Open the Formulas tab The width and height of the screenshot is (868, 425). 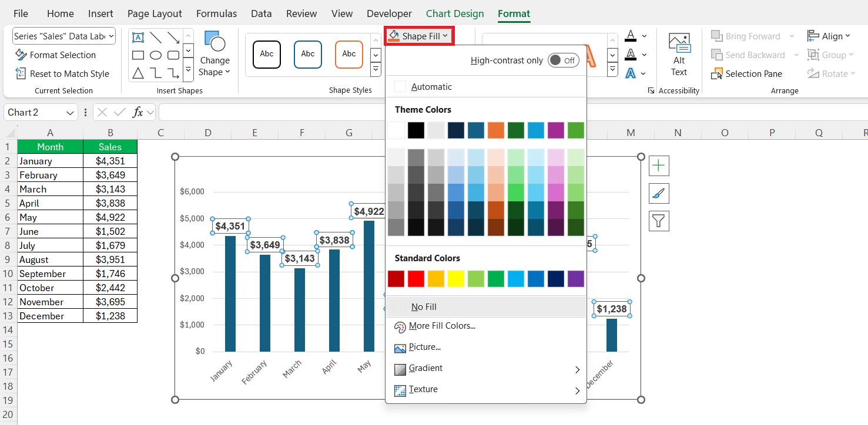(x=216, y=14)
